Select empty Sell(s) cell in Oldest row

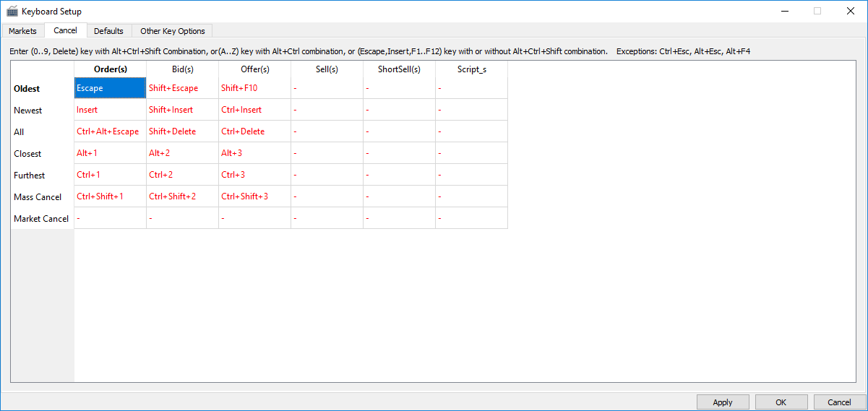coord(327,88)
